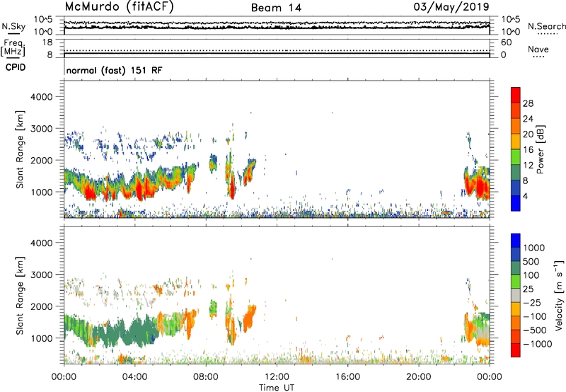566x392 pixels.
Task: Click the velocity color bar's gray segment
Action: coord(516,296)
